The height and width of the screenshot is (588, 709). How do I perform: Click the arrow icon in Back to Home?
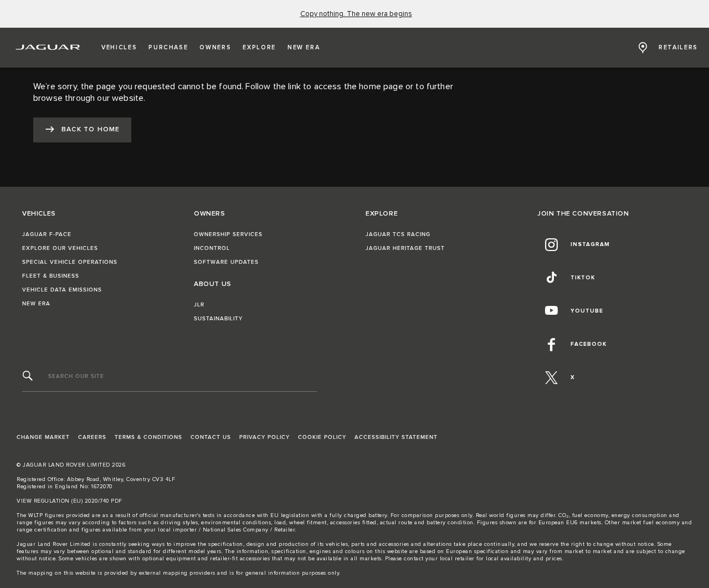(x=50, y=129)
